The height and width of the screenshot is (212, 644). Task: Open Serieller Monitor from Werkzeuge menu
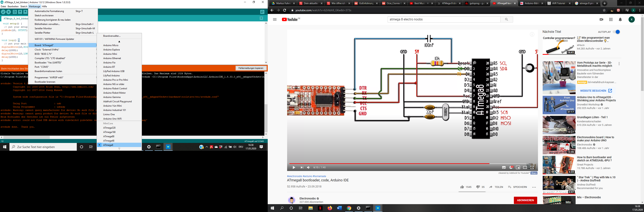[63, 28]
